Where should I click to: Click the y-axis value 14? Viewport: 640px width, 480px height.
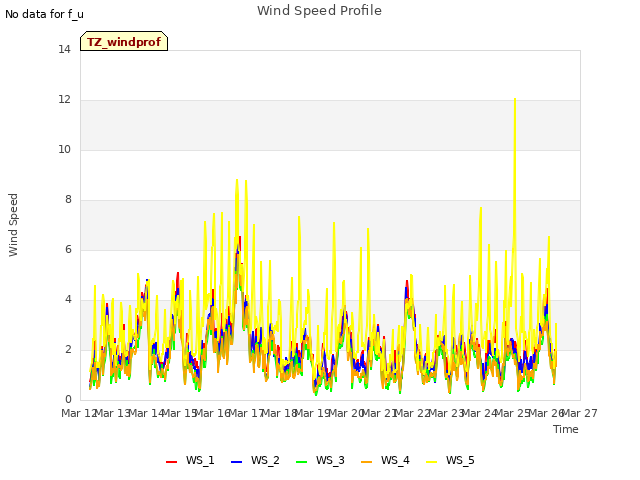64,49
